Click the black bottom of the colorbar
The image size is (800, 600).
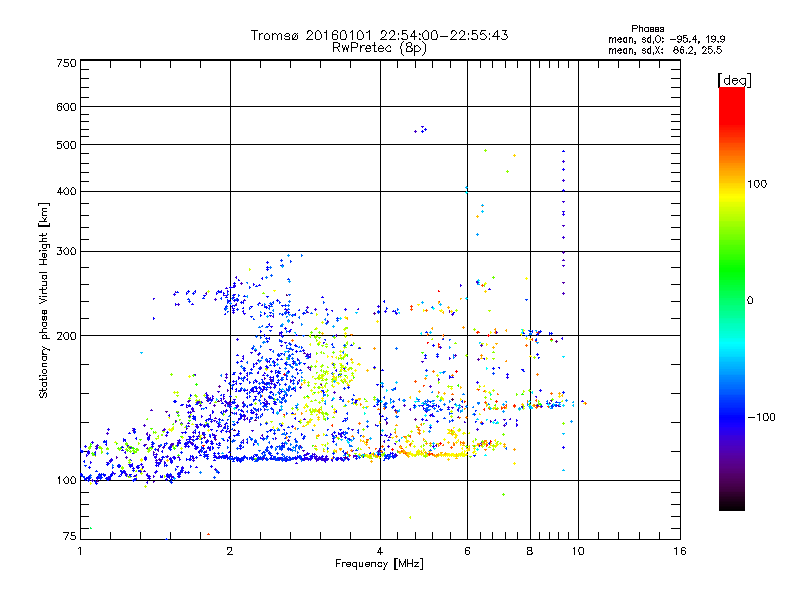[x=732, y=503]
